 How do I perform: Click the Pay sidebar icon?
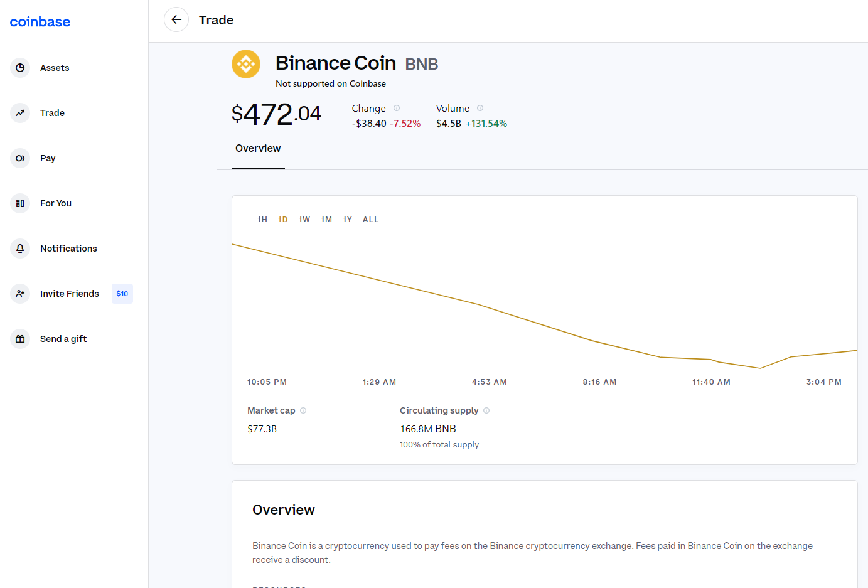click(x=20, y=158)
